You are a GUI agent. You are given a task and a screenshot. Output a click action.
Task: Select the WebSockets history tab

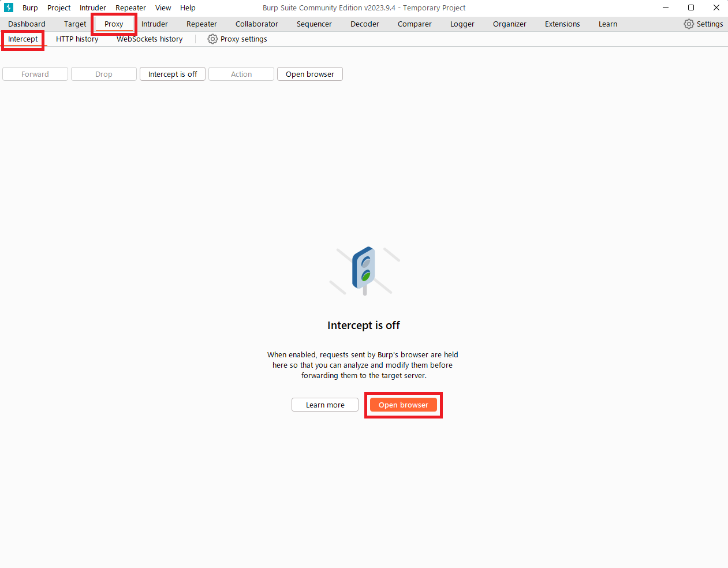tap(150, 39)
